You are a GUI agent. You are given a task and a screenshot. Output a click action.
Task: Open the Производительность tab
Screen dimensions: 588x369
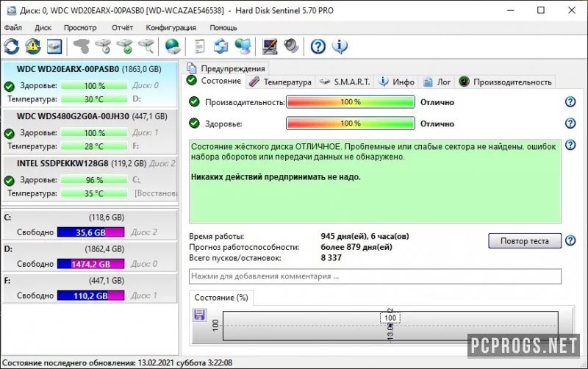click(x=505, y=82)
